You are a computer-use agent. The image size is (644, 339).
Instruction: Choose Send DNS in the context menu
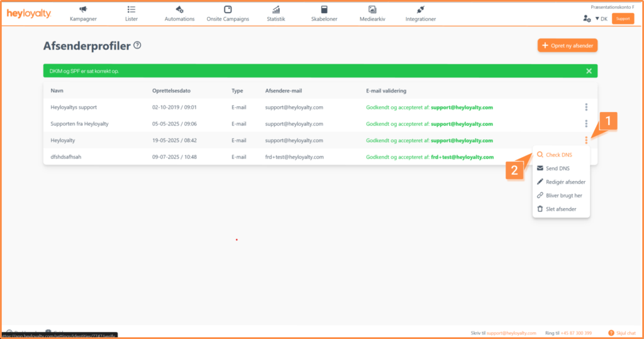558,169
